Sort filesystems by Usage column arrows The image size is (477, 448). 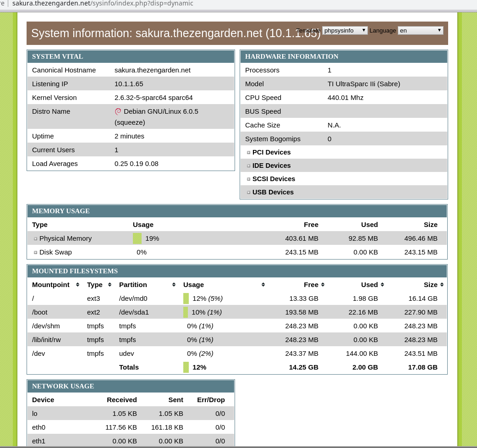click(x=263, y=285)
